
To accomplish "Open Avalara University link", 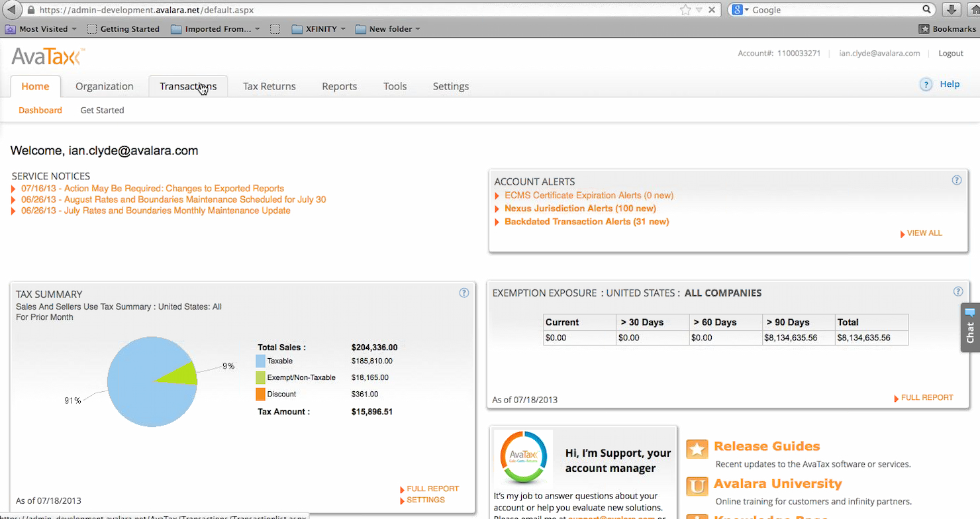I will [778, 484].
